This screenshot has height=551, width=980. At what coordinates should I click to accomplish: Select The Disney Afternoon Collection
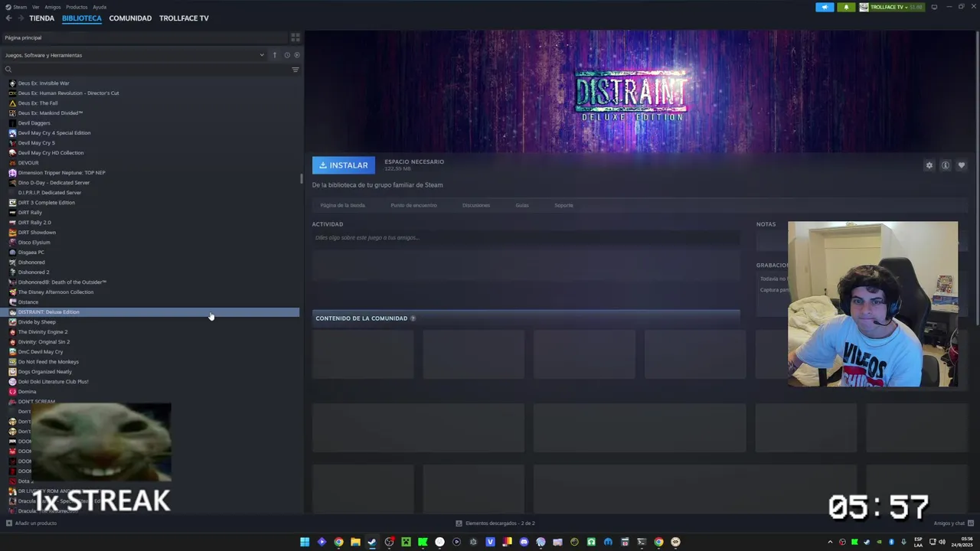point(56,292)
